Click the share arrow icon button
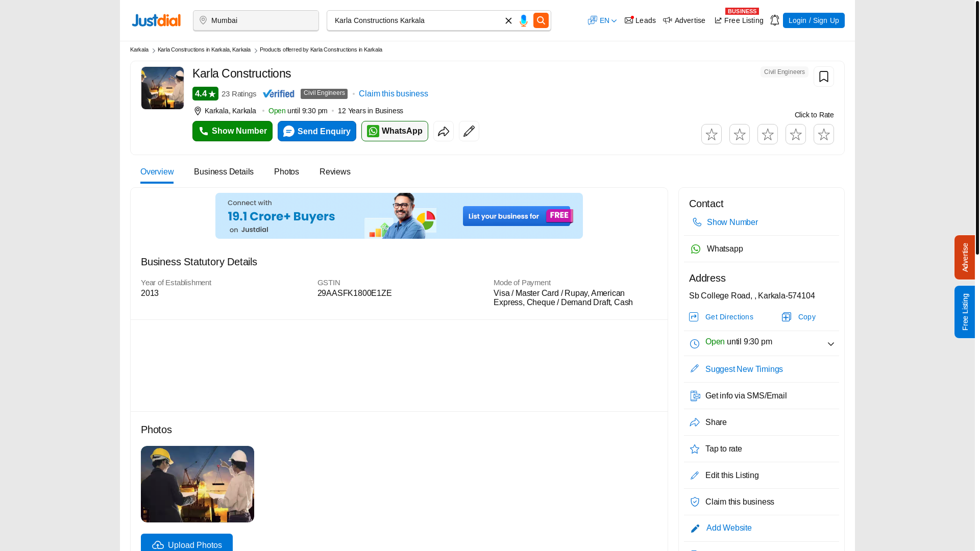Image resolution: width=980 pixels, height=551 pixels. [x=444, y=131]
